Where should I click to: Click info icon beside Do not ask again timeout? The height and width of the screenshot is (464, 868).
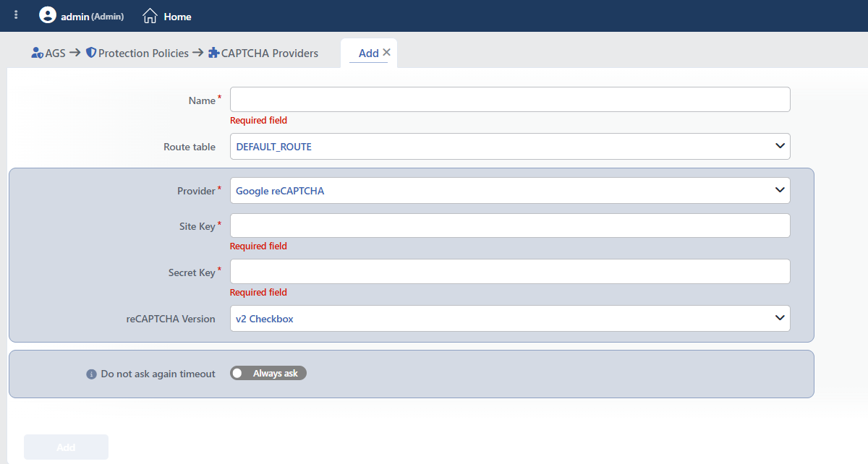click(91, 374)
